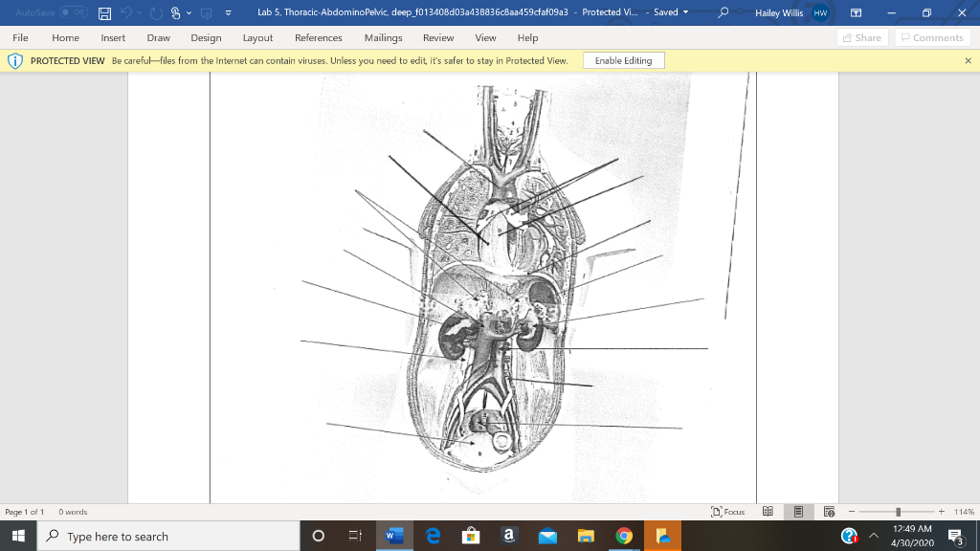Viewport: 980px width, 551px height.
Task: Save the document using the Save icon
Action: 103,12
